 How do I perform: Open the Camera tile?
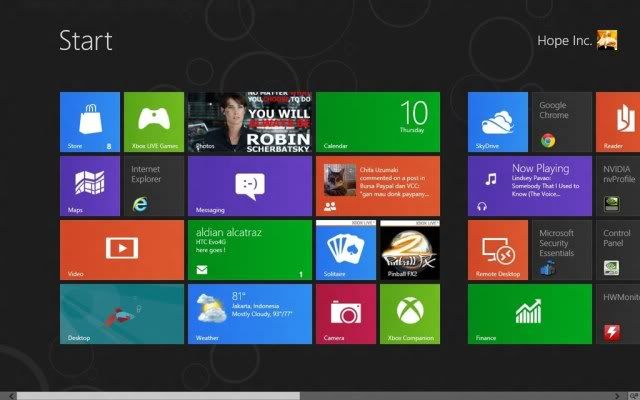pyautogui.click(x=346, y=314)
